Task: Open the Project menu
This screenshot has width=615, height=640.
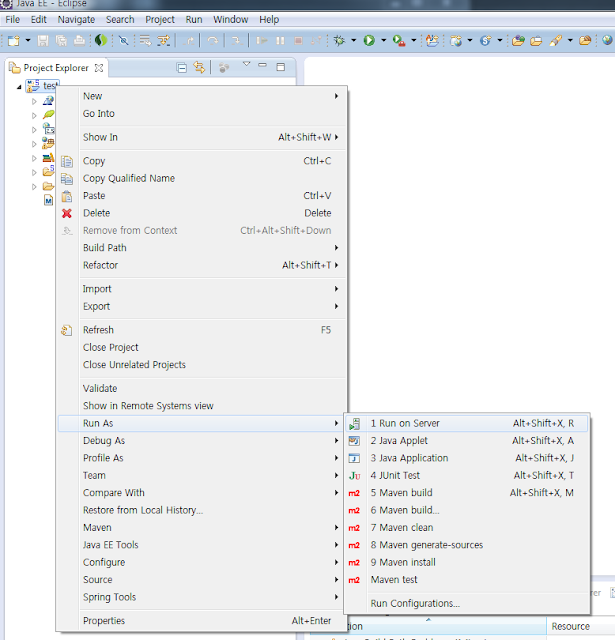Action: point(160,20)
